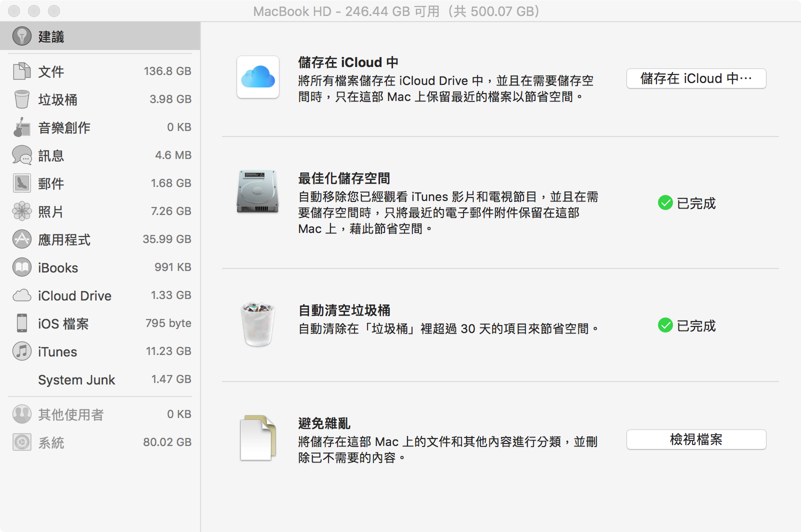This screenshot has width=801, height=532.
Task: Click the iTunes music note icon
Action: tap(21, 351)
